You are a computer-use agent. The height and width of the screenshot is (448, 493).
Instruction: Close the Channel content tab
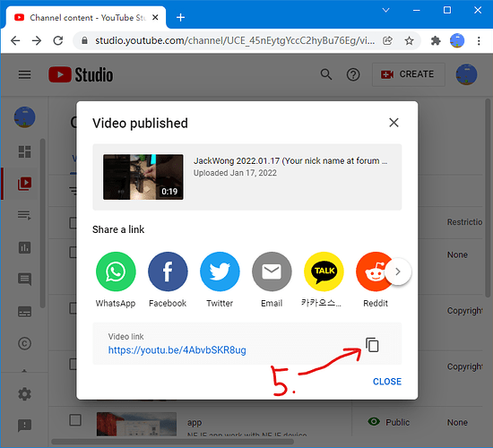tap(155, 18)
